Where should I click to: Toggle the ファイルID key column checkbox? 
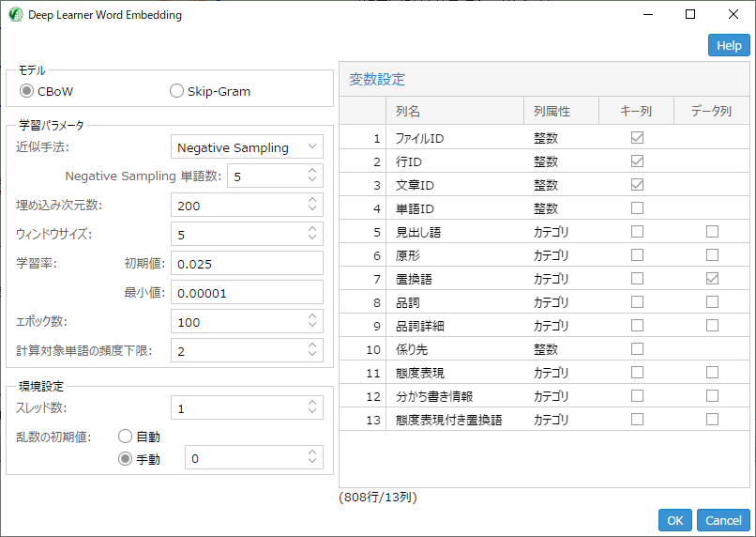tap(638, 138)
